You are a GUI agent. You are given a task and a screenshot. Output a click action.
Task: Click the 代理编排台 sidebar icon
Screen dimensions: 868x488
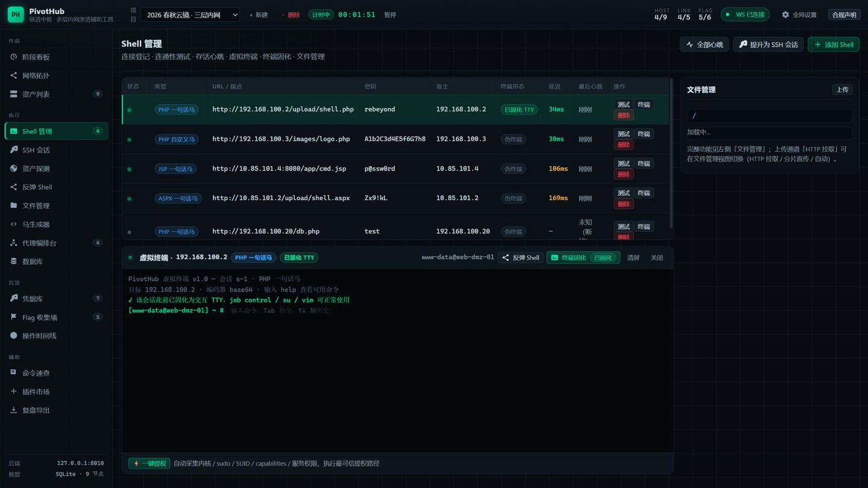pyautogui.click(x=14, y=243)
